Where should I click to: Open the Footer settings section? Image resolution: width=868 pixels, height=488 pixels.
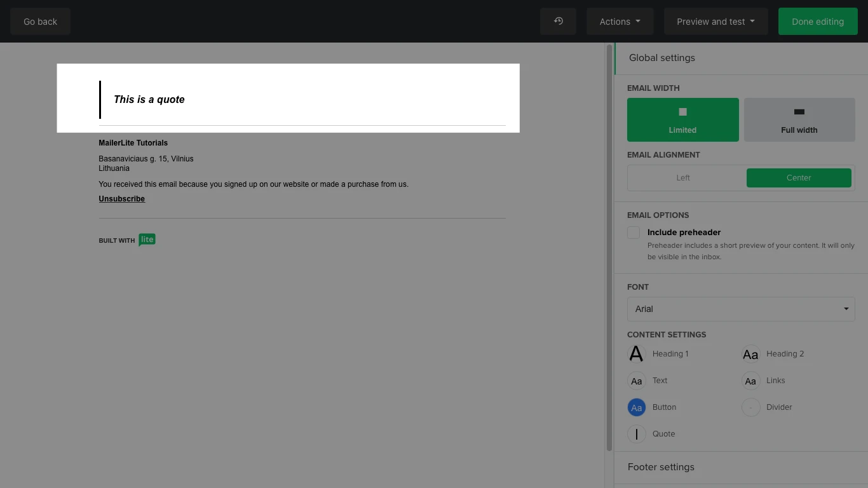point(661,467)
